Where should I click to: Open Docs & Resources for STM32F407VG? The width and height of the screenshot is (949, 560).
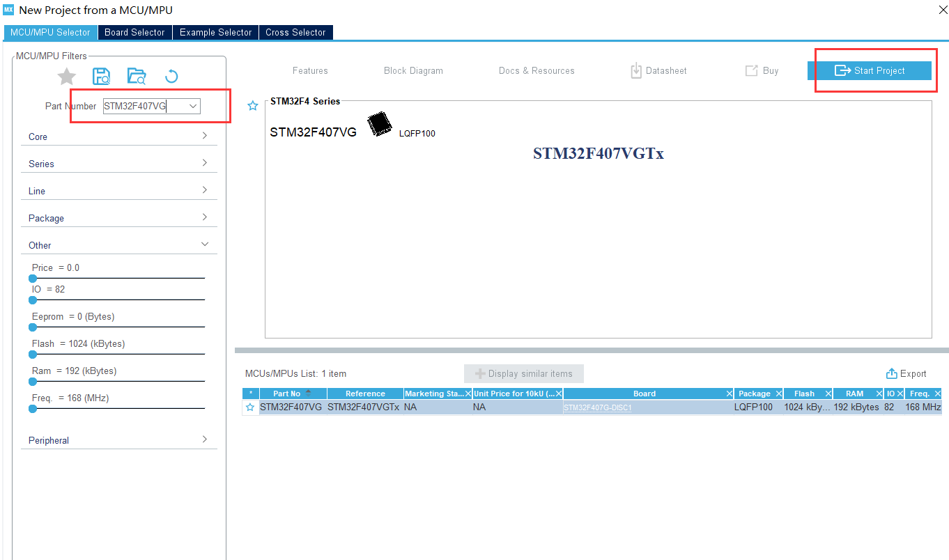[537, 70]
